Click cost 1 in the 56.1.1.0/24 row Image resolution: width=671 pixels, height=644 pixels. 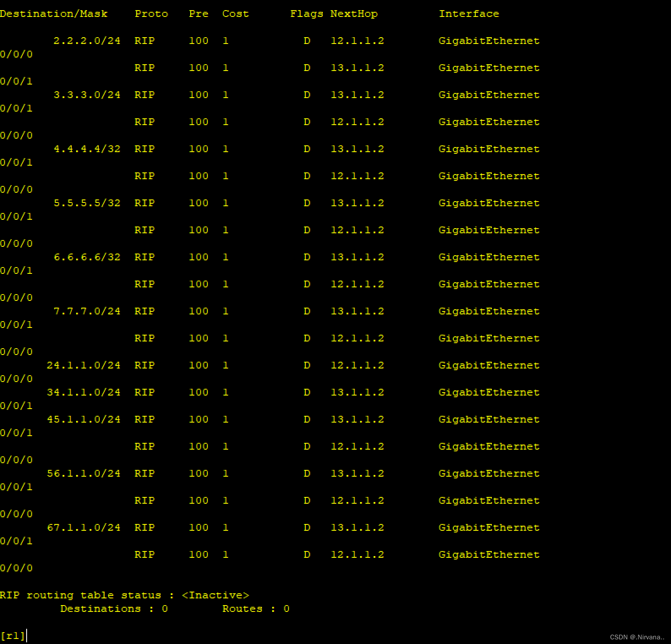tap(226, 474)
